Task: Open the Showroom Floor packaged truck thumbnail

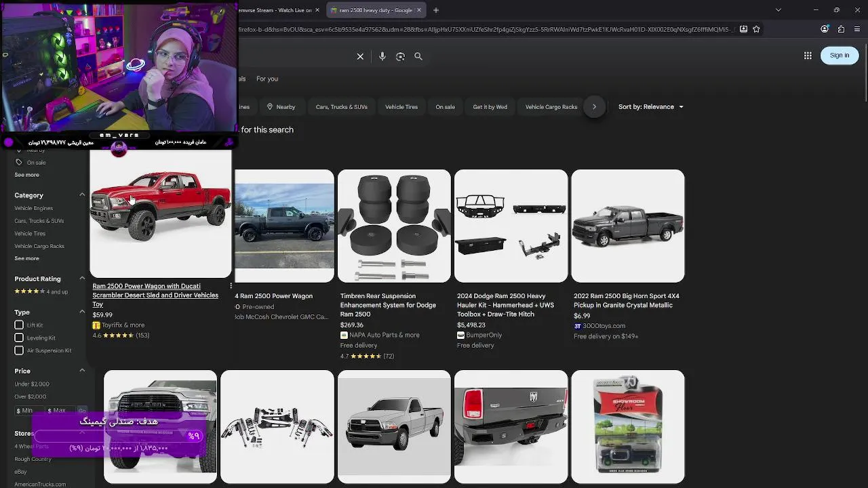Action: click(x=628, y=427)
